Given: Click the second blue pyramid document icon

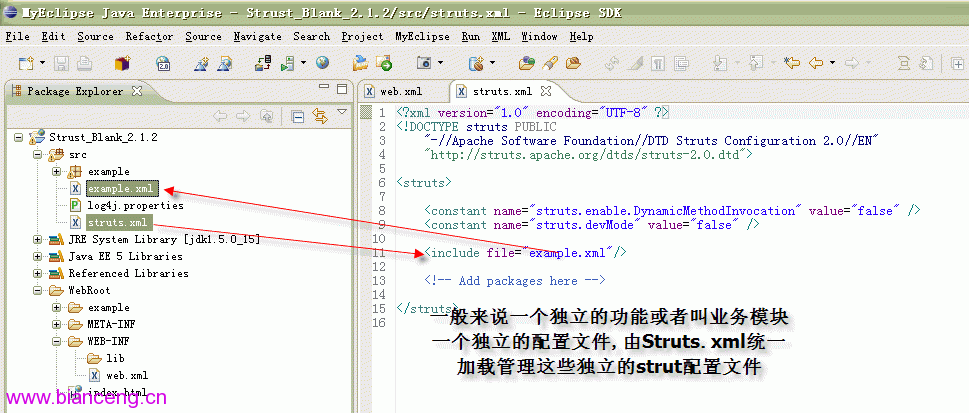Looking at the screenshot, I should [x=225, y=63].
